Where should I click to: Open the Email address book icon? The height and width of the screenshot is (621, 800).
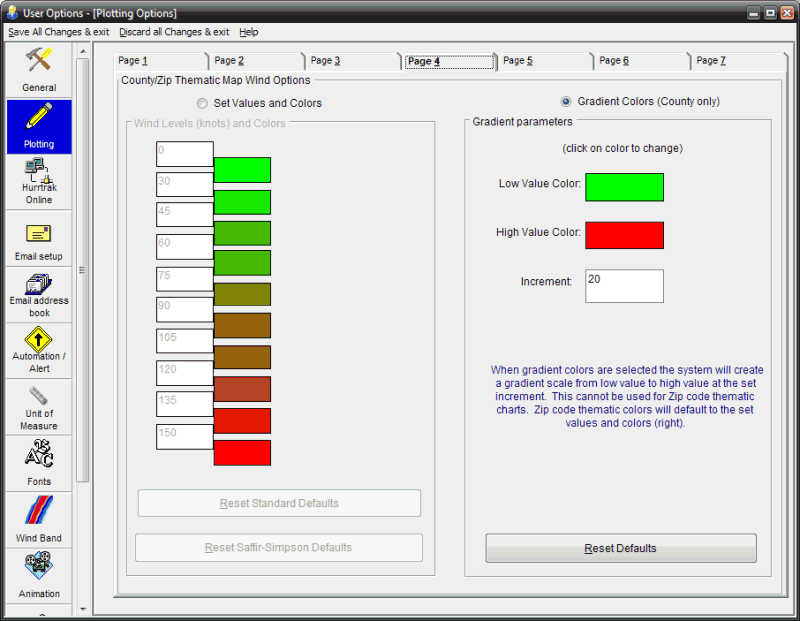point(39,285)
